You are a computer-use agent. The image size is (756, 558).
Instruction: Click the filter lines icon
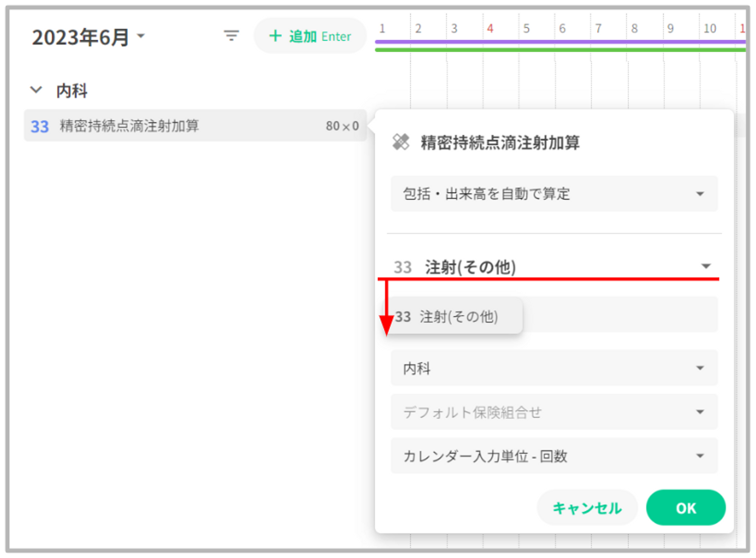click(231, 36)
